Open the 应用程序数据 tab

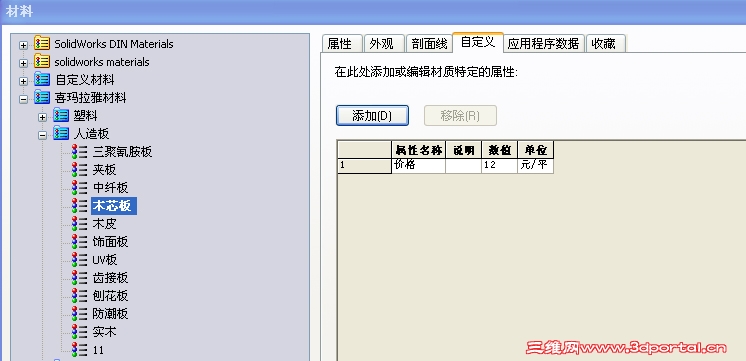[544, 43]
